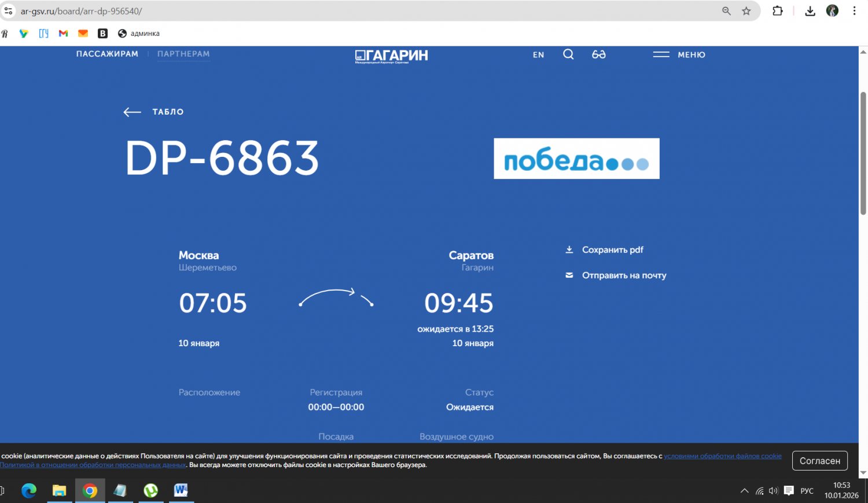Toggle the accessibility glasses icon
This screenshot has height=503, width=868.
point(598,54)
